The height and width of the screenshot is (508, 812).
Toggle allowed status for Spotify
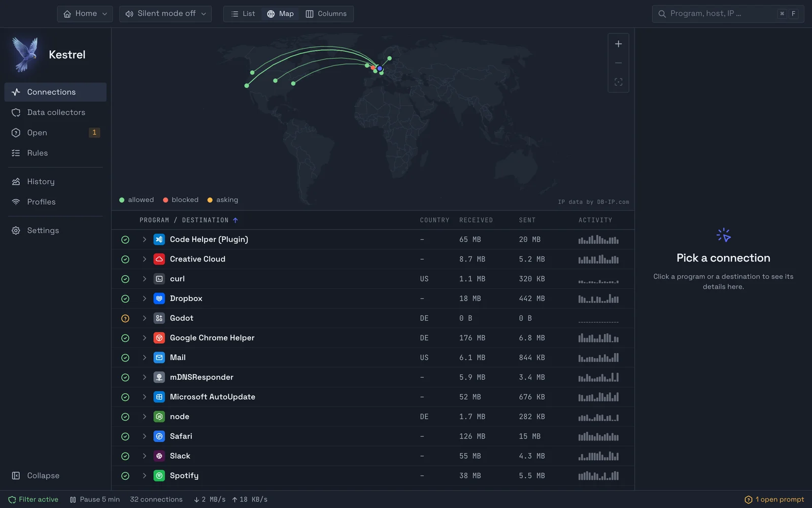click(125, 476)
